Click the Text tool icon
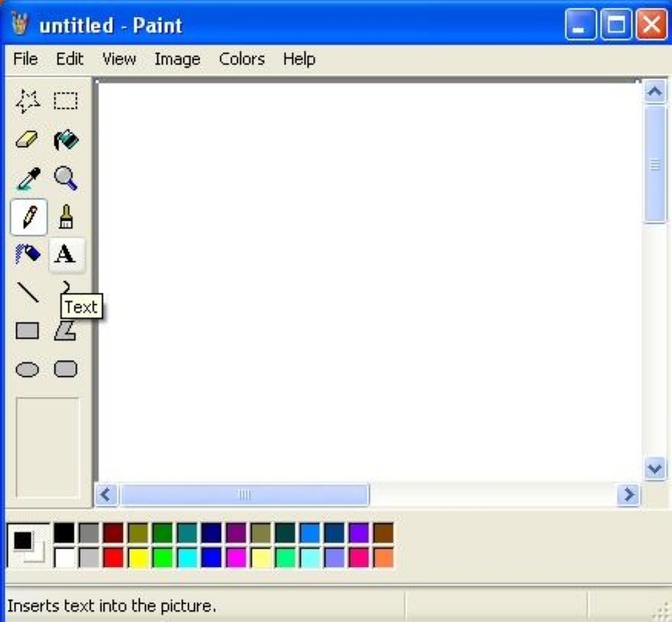The image size is (672, 622). tap(66, 255)
